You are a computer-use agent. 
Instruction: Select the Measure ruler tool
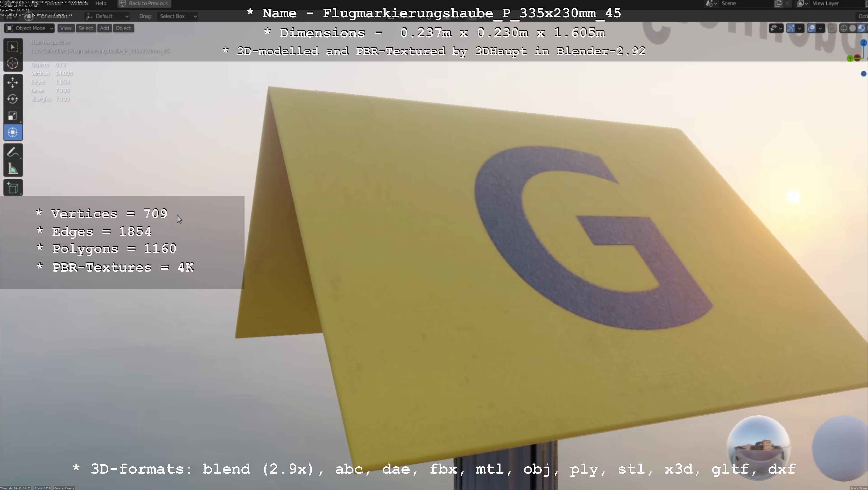point(13,169)
